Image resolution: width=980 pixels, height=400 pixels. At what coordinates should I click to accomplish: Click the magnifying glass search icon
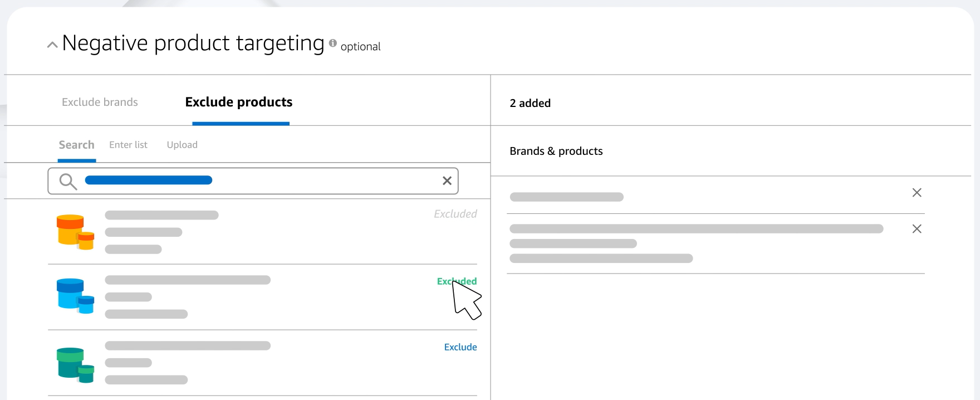(x=68, y=182)
